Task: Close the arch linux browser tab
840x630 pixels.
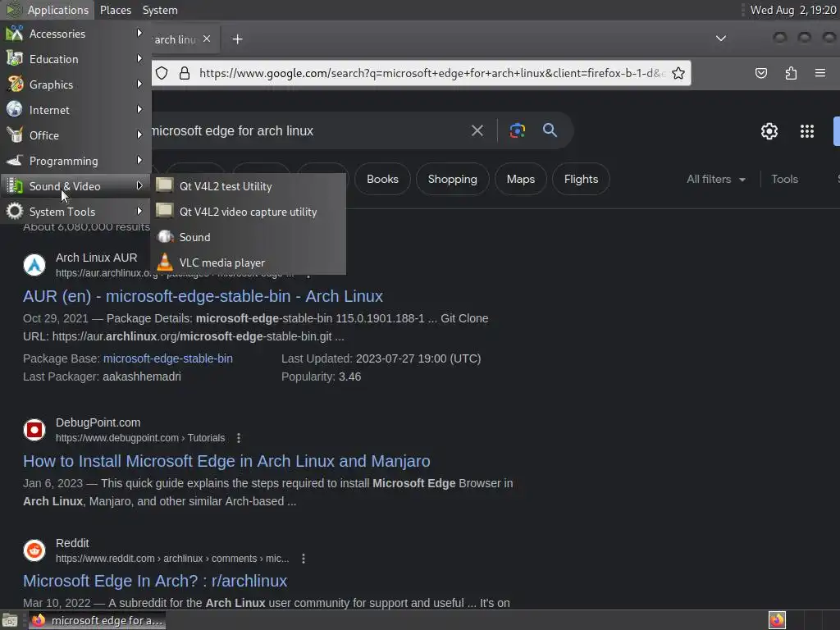Action: coord(207,39)
